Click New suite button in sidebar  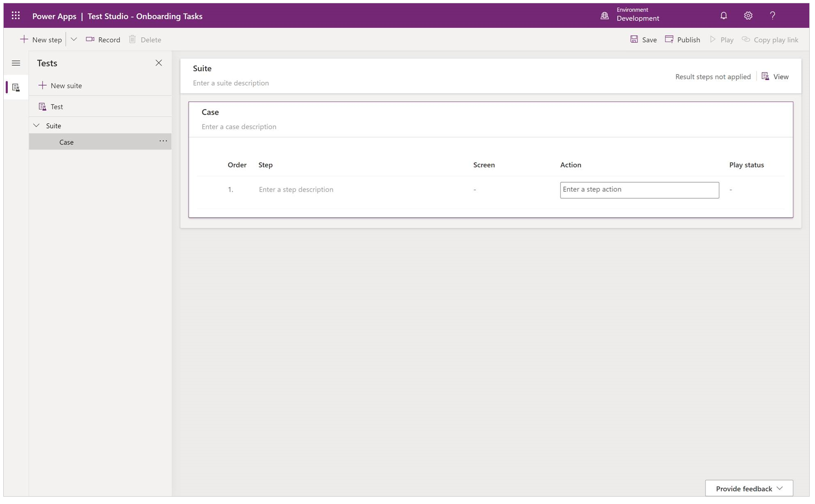click(60, 84)
